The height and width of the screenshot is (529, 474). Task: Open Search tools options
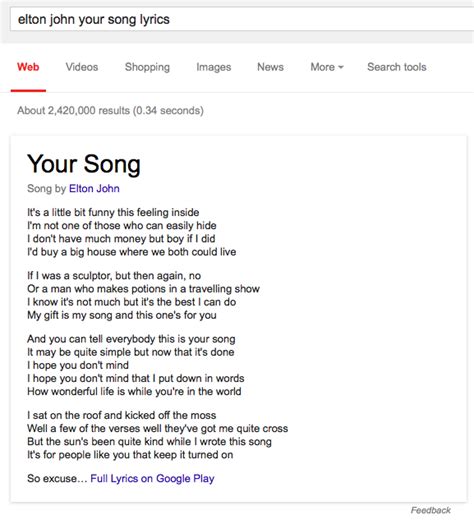397,67
